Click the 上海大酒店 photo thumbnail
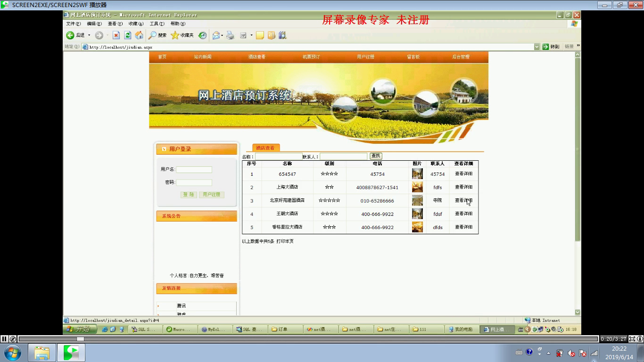This screenshot has width=644, height=362. pyautogui.click(x=417, y=187)
